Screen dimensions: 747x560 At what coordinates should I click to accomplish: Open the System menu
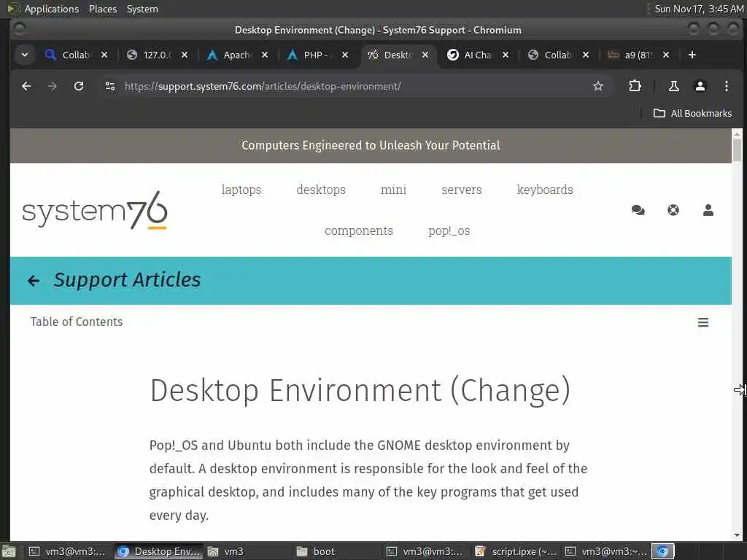(x=142, y=9)
